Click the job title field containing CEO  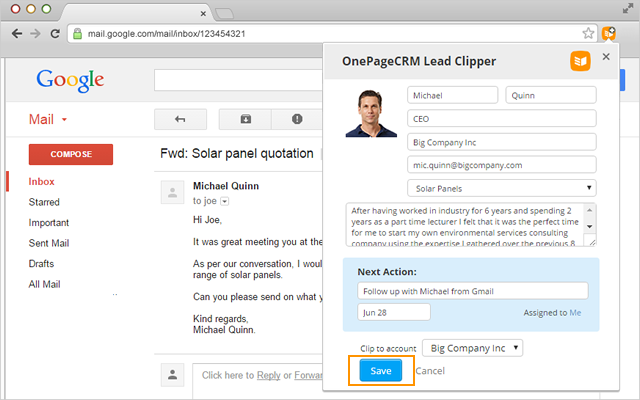pyautogui.click(x=502, y=119)
